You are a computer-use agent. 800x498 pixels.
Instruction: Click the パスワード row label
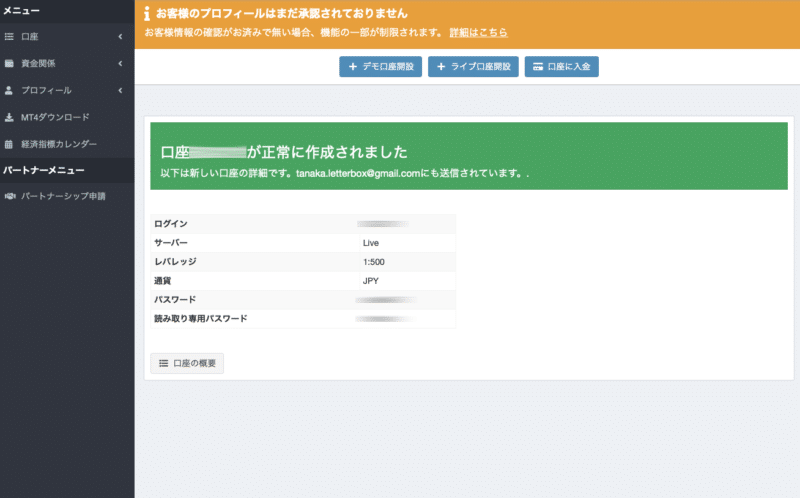point(175,300)
